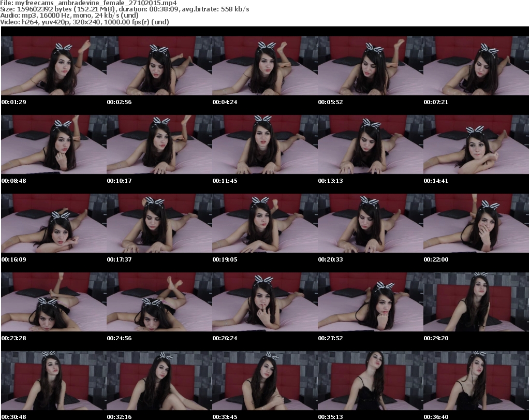The width and height of the screenshot is (530, 420).
Task: Open the thumbnail at 00:07:21
Action: tap(476, 66)
